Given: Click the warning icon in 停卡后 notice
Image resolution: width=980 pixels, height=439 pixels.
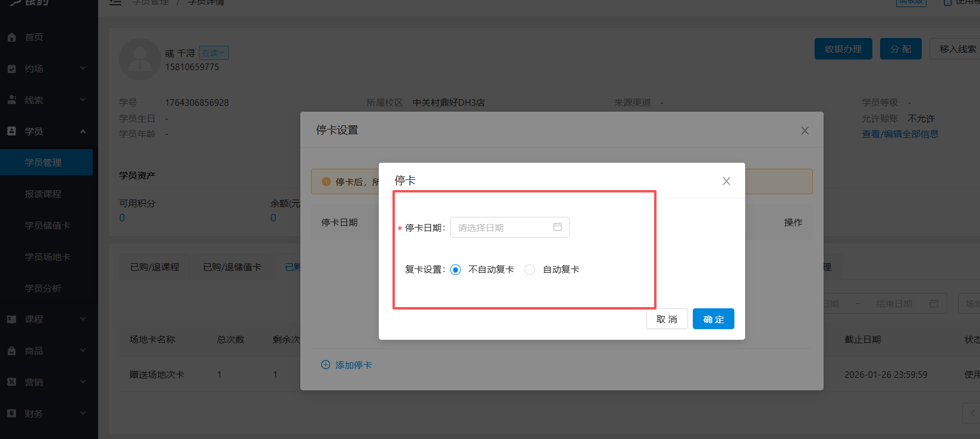Looking at the screenshot, I should (x=326, y=182).
